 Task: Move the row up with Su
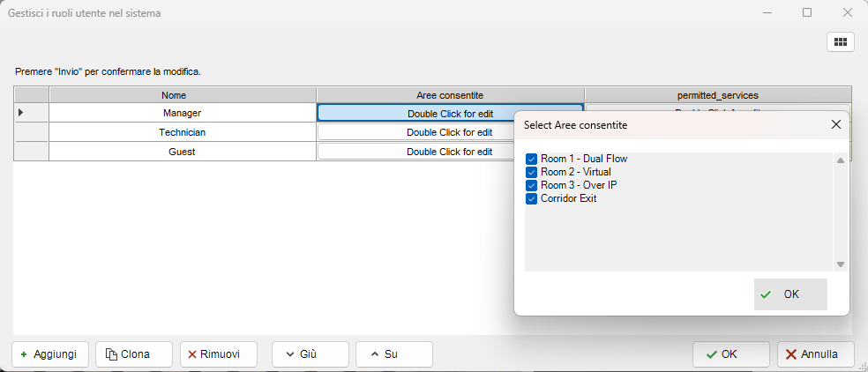pos(393,354)
